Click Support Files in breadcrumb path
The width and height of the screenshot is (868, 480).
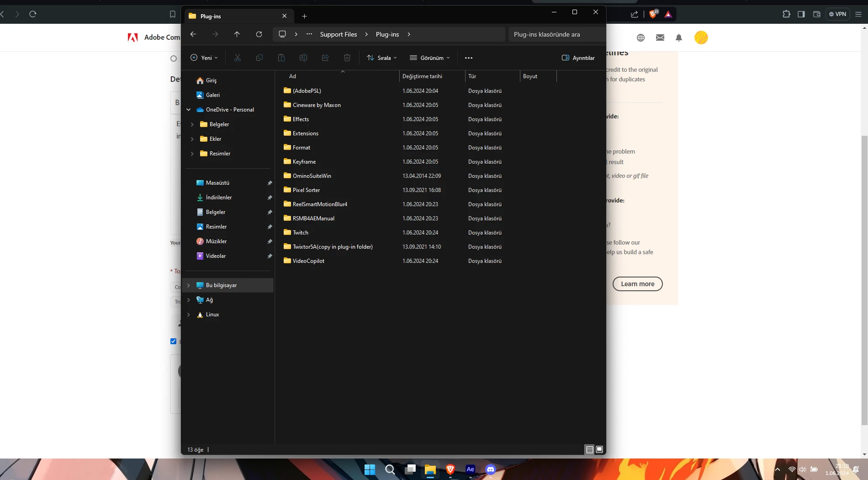[339, 34]
